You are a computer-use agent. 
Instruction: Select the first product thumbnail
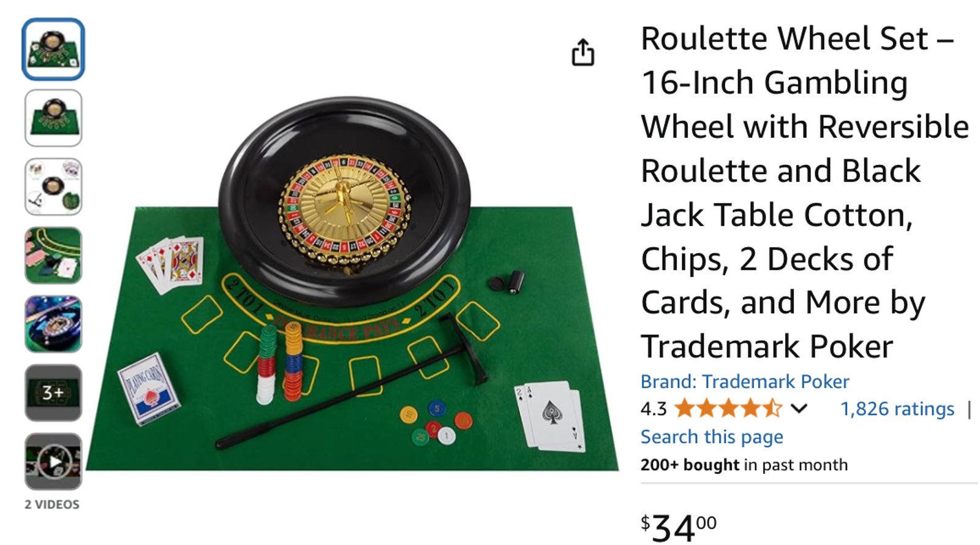[x=53, y=49]
